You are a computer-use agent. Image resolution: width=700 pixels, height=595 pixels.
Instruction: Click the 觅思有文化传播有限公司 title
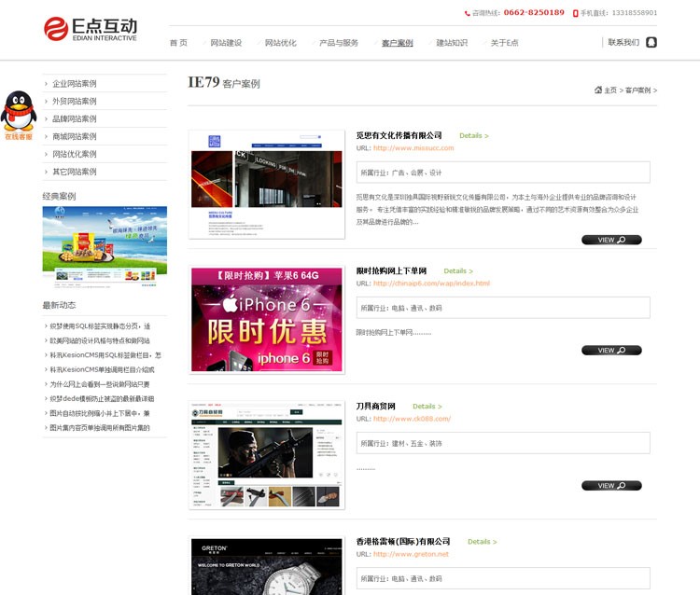[399, 135]
